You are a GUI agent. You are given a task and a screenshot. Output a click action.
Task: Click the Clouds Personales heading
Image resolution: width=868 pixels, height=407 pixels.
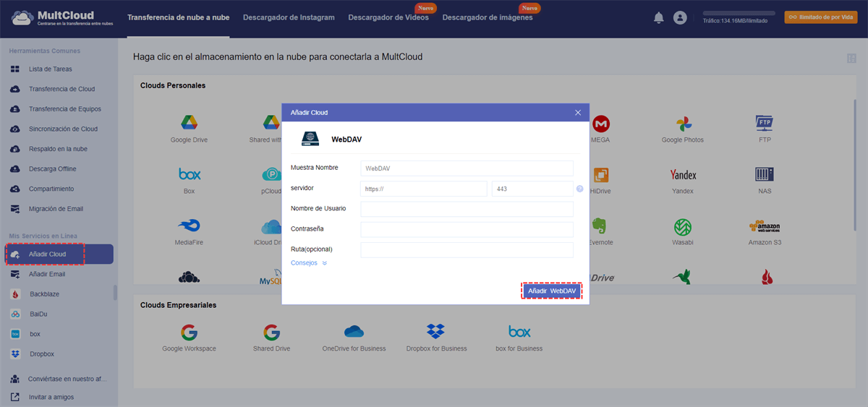pos(173,85)
